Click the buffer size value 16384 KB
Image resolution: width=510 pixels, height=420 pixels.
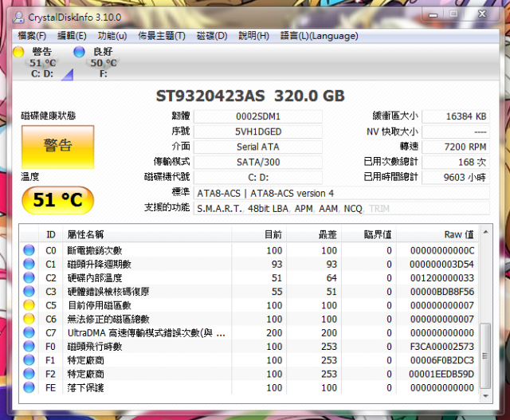point(456,116)
